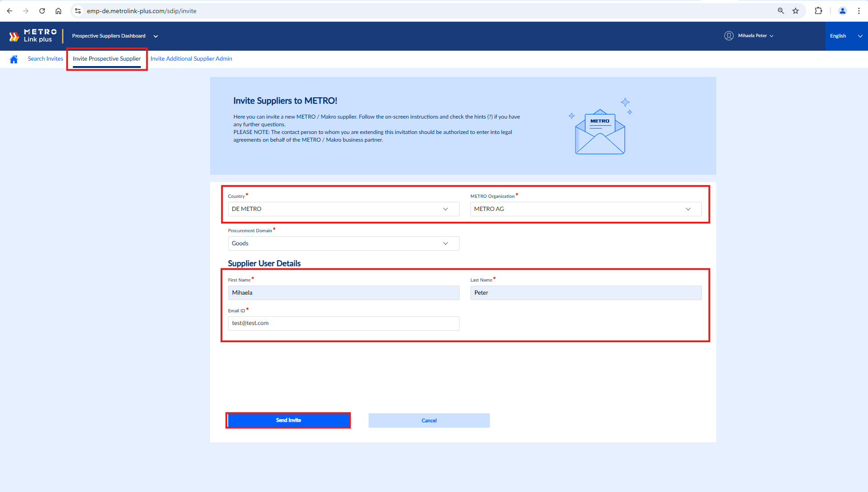868x492 pixels.
Task: Select the Invite Prospective Supplier tab
Action: coord(107,59)
